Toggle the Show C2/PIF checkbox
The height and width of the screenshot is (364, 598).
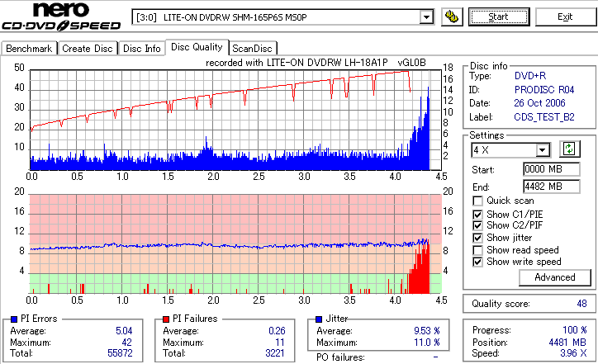coord(477,225)
